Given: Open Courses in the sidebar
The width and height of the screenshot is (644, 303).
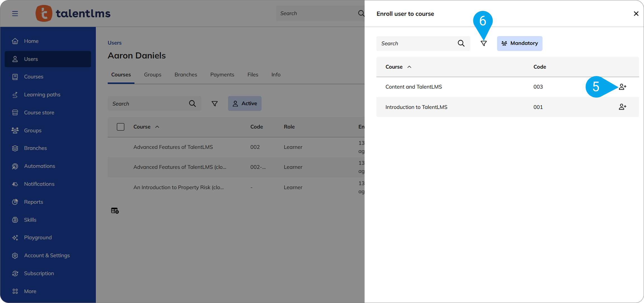Looking at the screenshot, I should [x=48, y=77].
